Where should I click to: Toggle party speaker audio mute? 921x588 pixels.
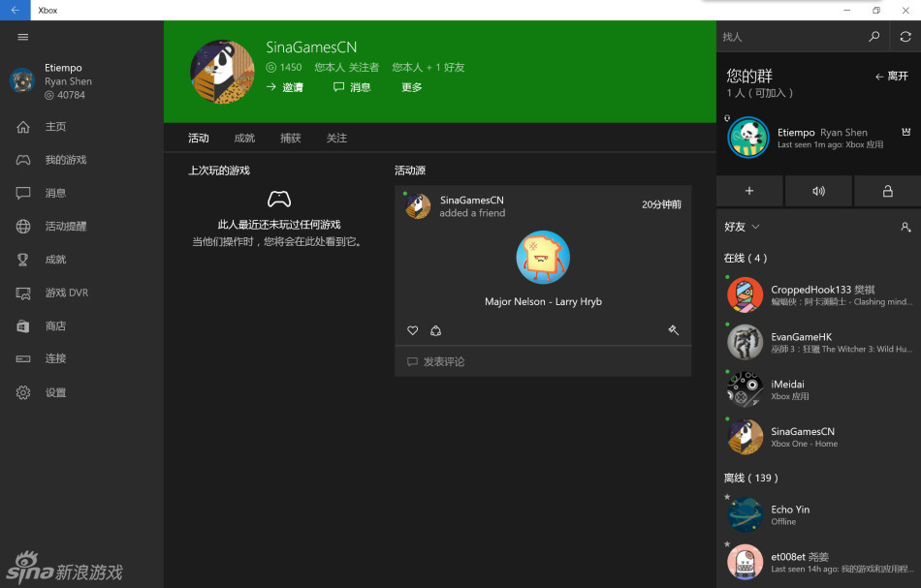click(x=818, y=191)
